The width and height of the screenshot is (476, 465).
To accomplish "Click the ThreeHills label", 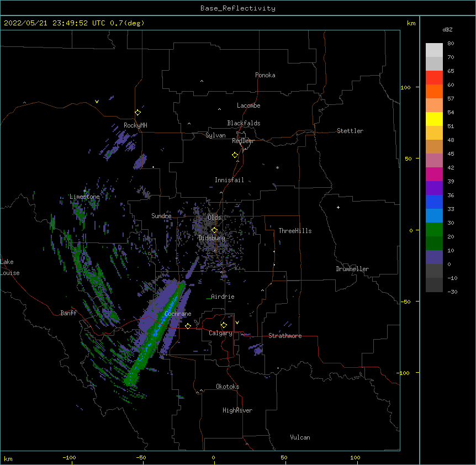I will 295,231.
